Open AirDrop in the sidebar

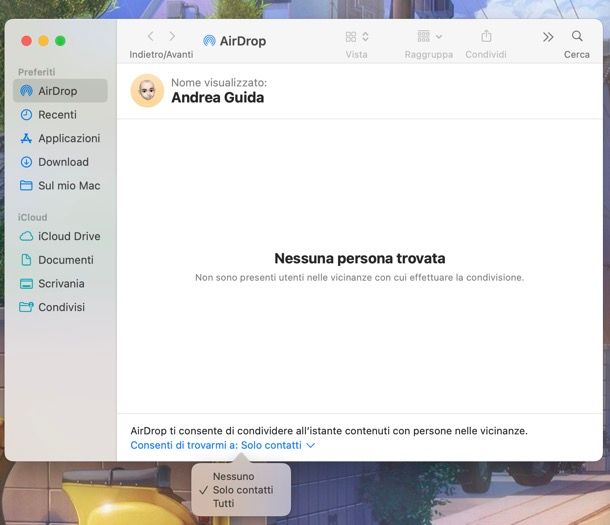tap(60, 91)
